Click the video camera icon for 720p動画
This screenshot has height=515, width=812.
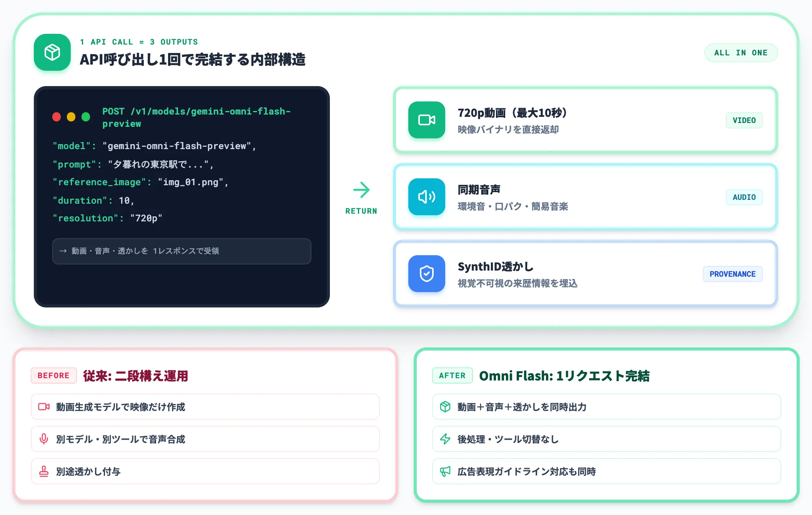[427, 120]
